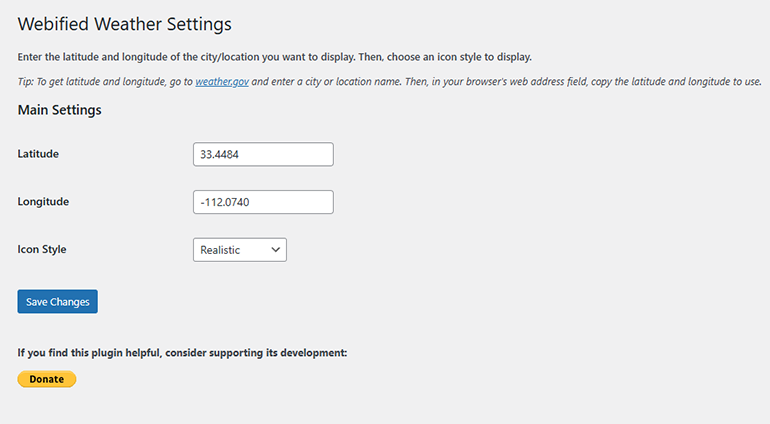
Task: Open the weather.gov link
Action: (222, 82)
